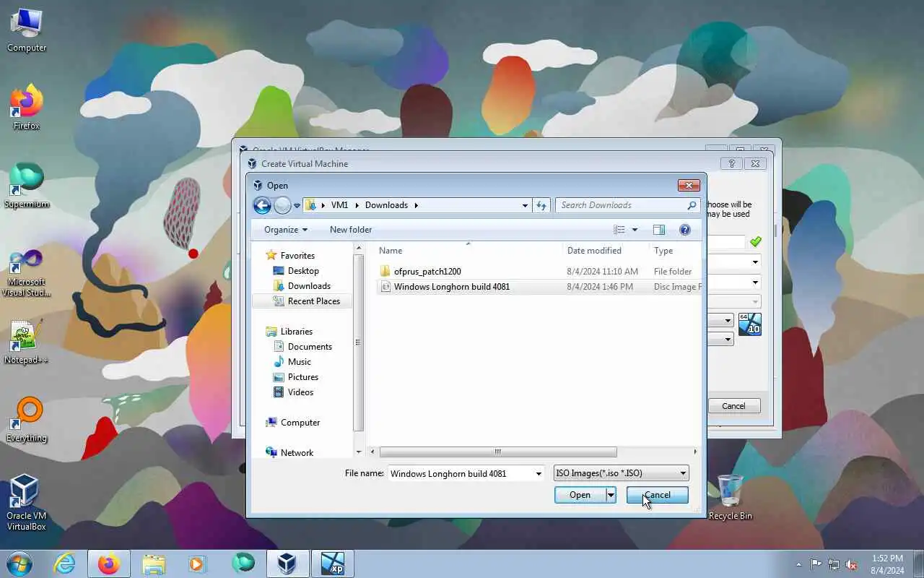The width and height of the screenshot is (924, 578).
Task: Open the Organize menu
Action: 285,230
